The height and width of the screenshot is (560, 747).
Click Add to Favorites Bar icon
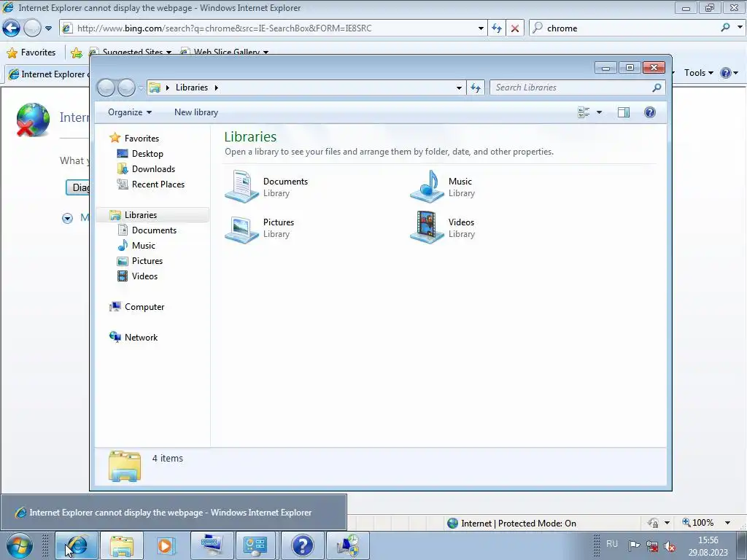tap(76, 52)
